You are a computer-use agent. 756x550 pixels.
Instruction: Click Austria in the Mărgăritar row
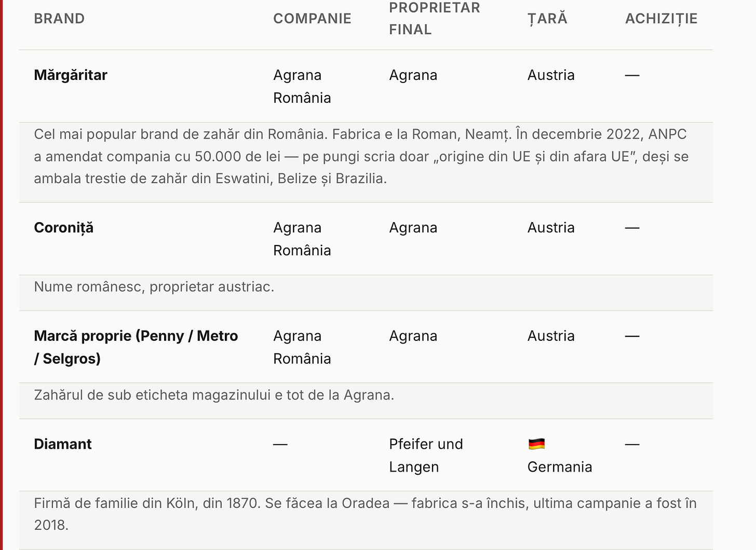point(551,75)
